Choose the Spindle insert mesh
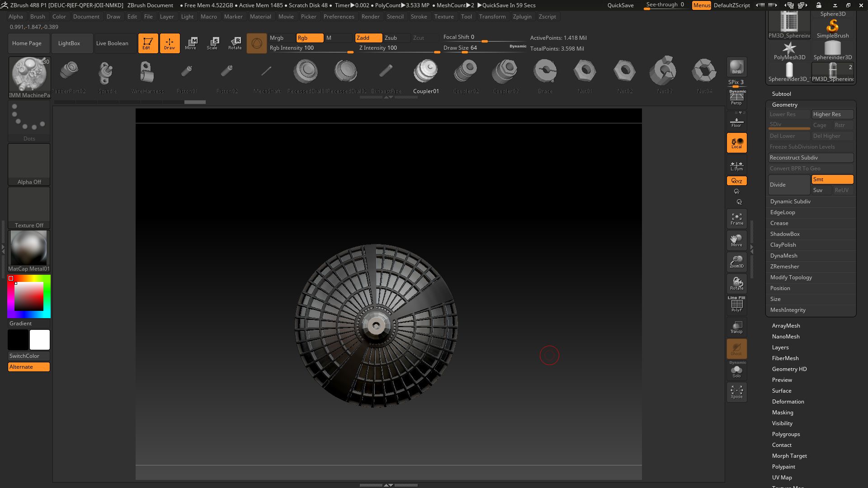The height and width of the screenshot is (488, 868). point(108,75)
